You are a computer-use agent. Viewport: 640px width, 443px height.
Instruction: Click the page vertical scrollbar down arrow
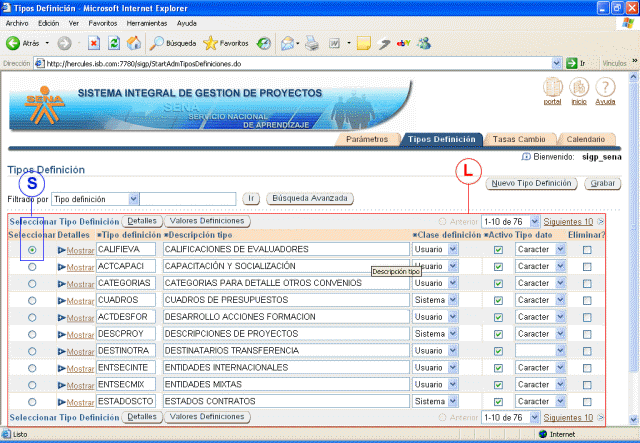633,420
